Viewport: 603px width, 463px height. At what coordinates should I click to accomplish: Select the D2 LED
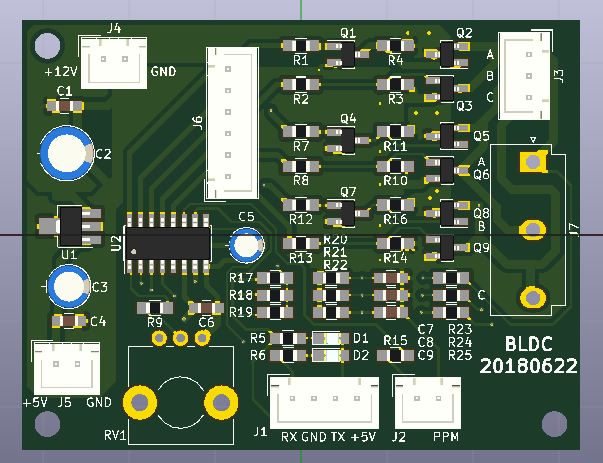click(331, 355)
